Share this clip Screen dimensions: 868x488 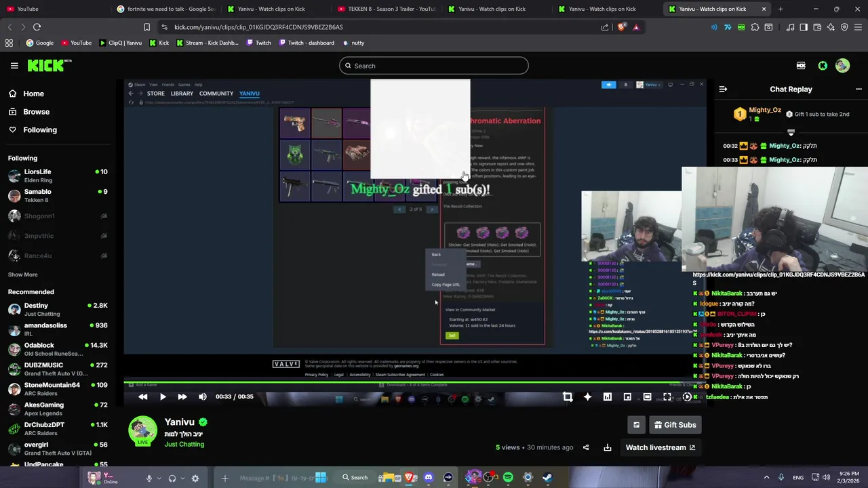(586, 447)
